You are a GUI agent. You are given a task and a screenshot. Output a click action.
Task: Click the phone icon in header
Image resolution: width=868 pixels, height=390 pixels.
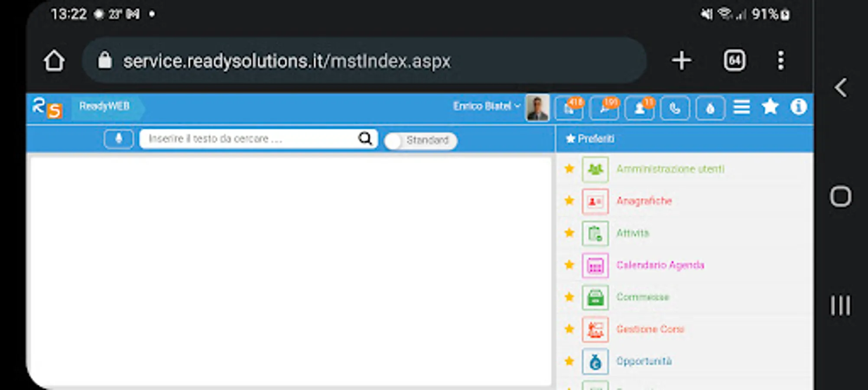pyautogui.click(x=675, y=107)
